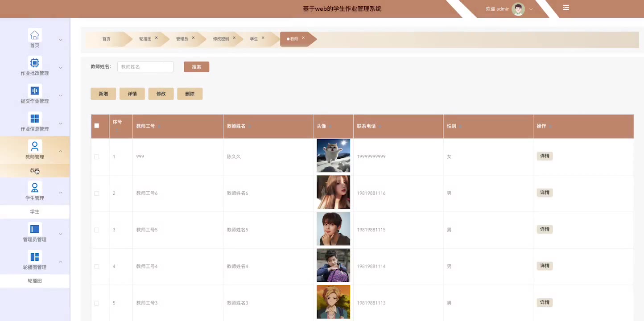
Task: Click the 轮播图管理 layout icon
Action: (35, 257)
